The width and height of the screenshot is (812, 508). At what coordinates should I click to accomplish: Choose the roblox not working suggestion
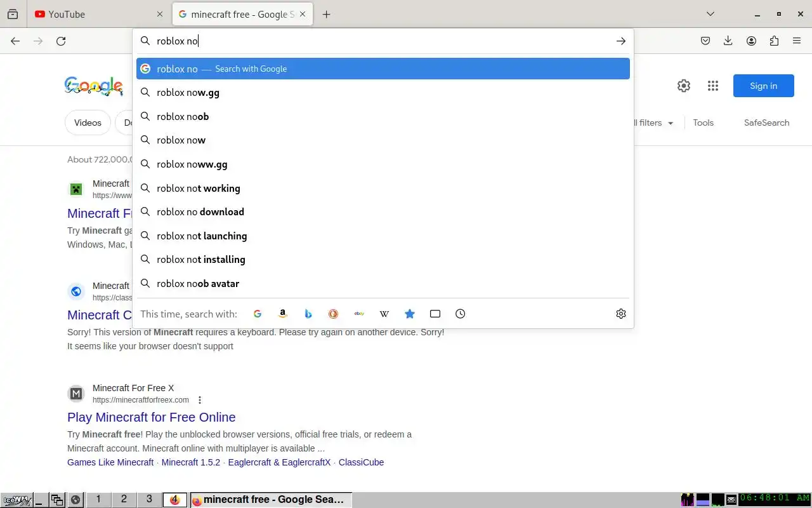[x=383, y=188]
